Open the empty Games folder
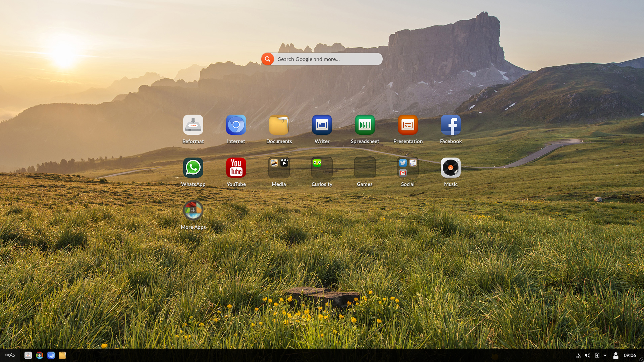The height and width of the screenshot is (362, 644). click(365, 168)
